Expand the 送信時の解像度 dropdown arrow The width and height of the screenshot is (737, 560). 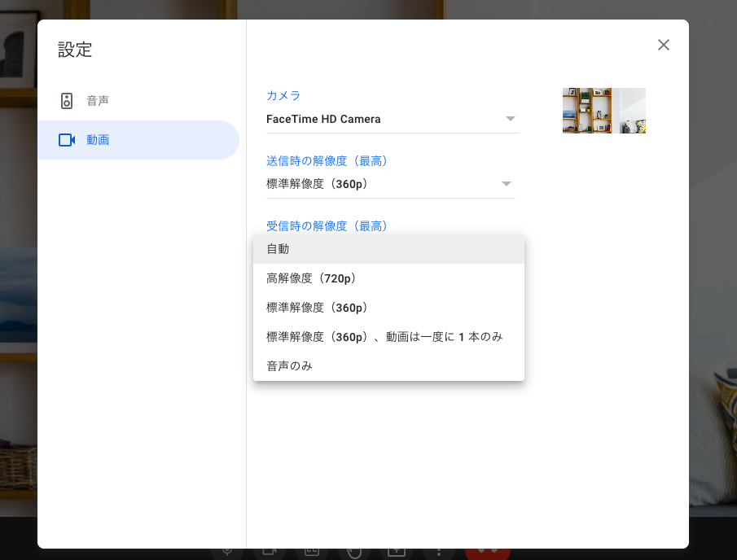point(507,184)
